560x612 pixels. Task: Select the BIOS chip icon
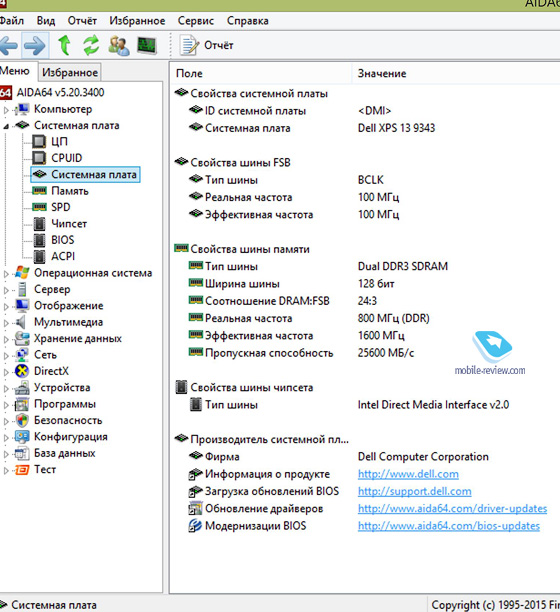(39, 240)
